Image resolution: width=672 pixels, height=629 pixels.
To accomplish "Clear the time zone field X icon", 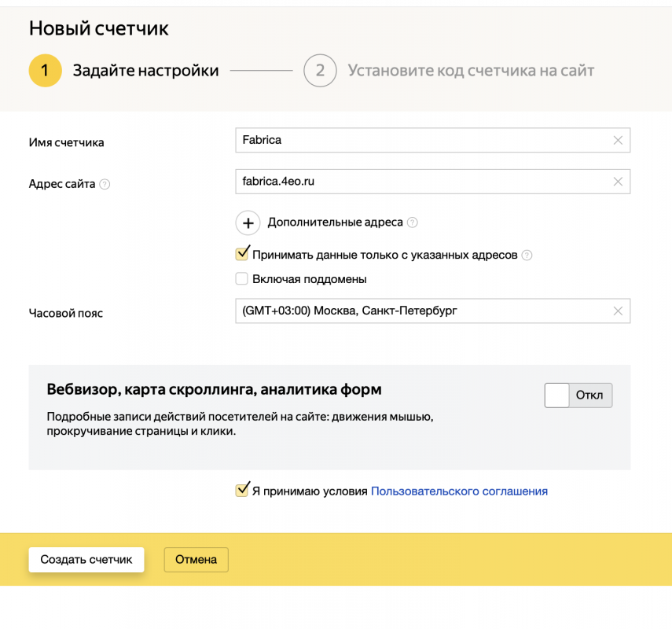I will point(618,311).
